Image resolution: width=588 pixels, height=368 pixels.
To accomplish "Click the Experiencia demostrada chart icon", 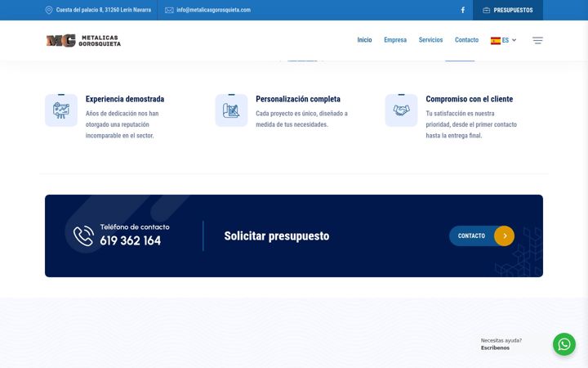I will coord(61,110).
